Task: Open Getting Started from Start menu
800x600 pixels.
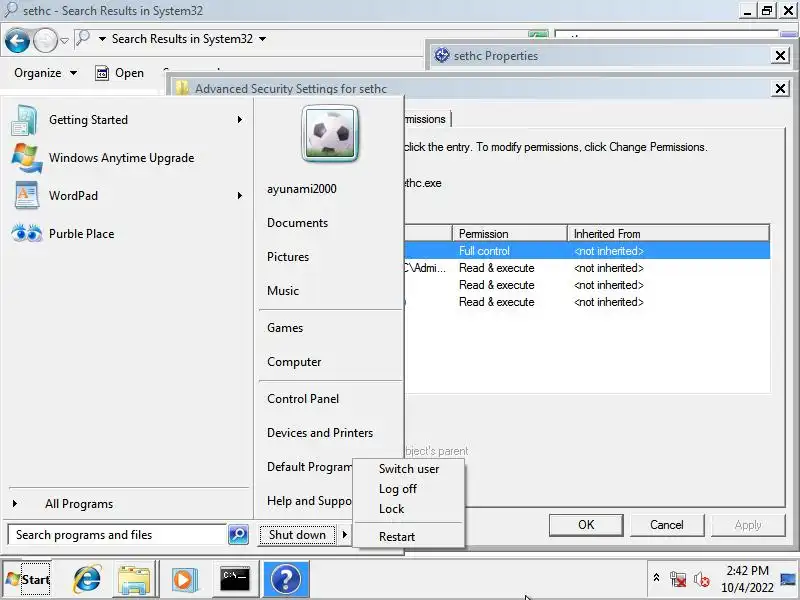Action: [125, 120]
